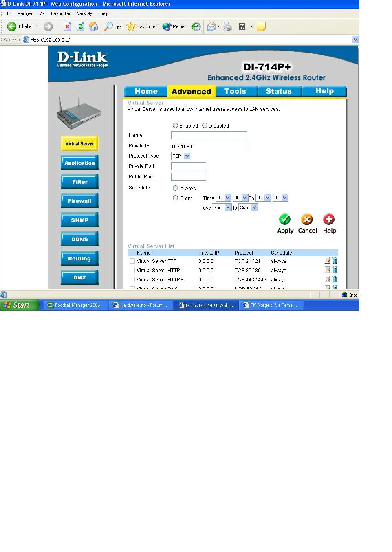Click the Tilbake back arrow icon
Image resolution: width=392 pixels, height=552 pixels.
click(x=12, y=26)
